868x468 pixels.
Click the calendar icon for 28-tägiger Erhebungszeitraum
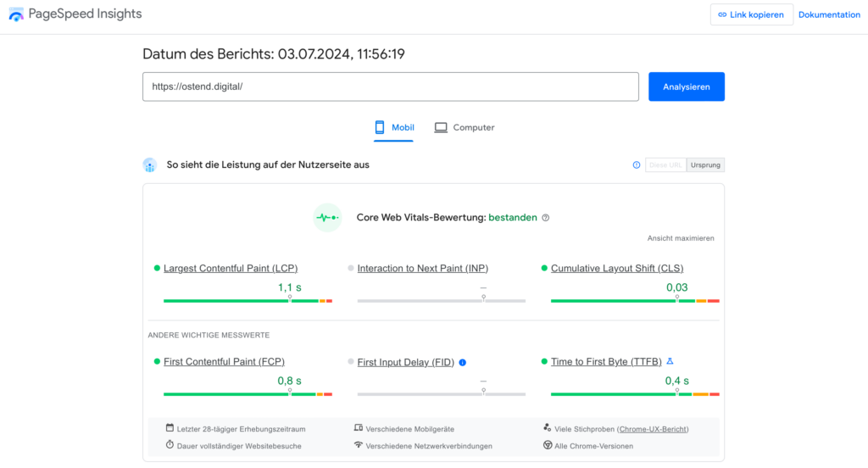[x=170, y=429]
